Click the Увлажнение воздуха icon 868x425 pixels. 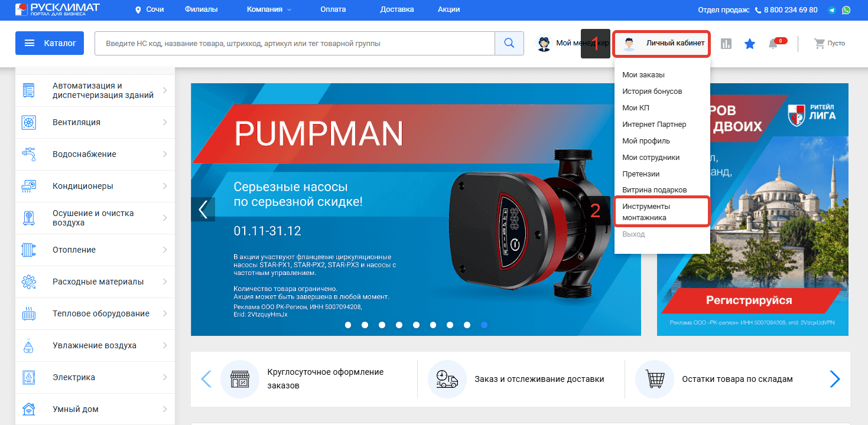tap(29, 345)
